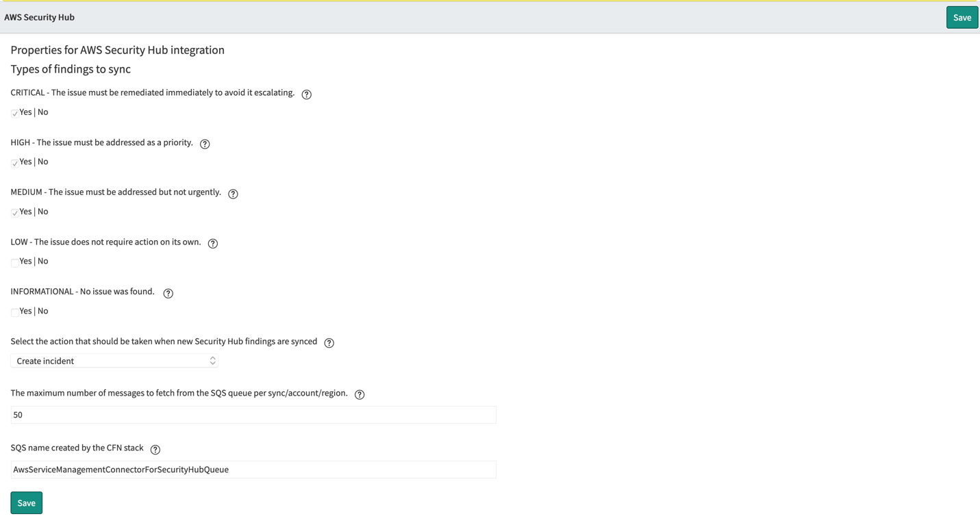Select the SQS queue name text field
980x525 pixels.
pos(253,470)
